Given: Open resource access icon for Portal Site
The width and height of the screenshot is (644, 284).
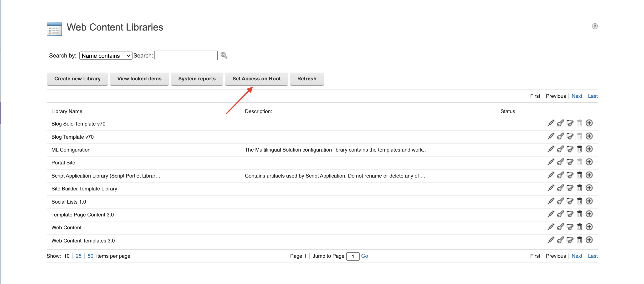Looking at the screenshot, I should click(x=570, y=162).
